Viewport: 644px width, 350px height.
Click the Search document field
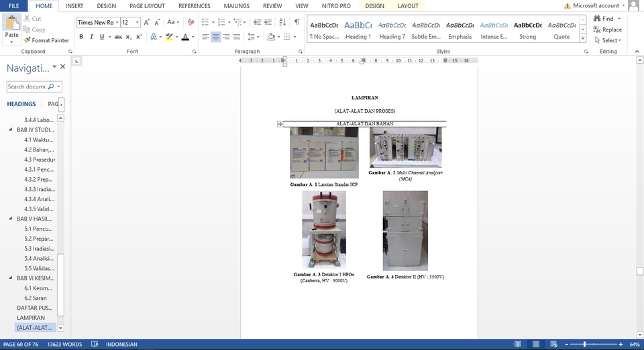(27, 86)
